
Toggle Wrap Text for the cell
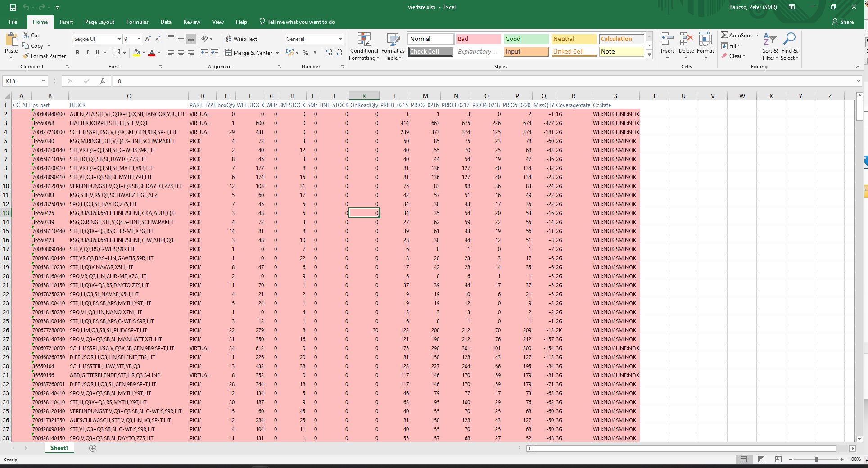point(241,39)
